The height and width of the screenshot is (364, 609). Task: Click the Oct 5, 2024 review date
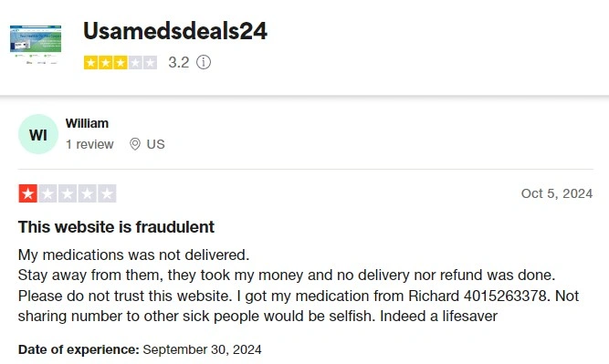point(557,193)
